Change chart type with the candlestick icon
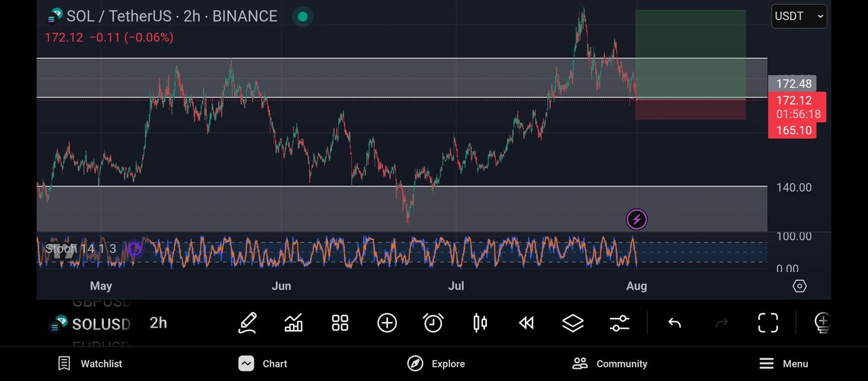 pyautogui.click(x=480, y=323)
